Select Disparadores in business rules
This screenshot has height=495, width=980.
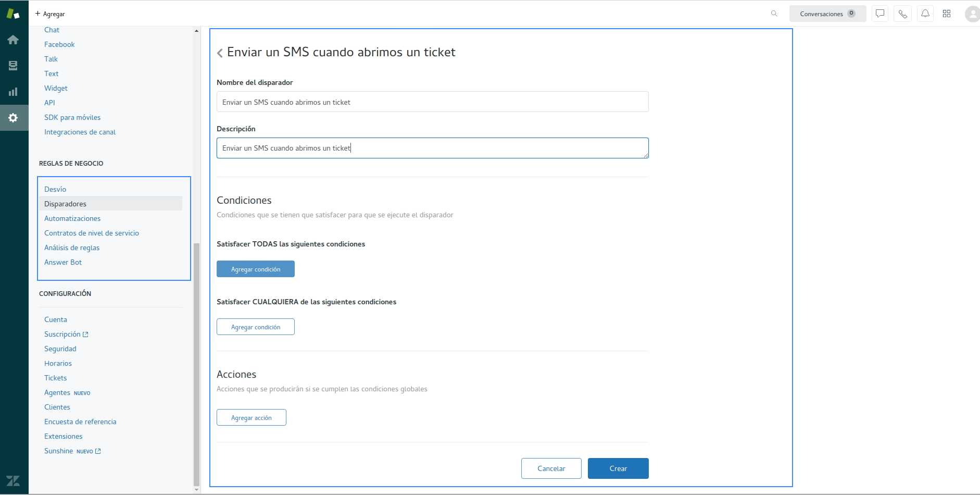tap(110, 204)
